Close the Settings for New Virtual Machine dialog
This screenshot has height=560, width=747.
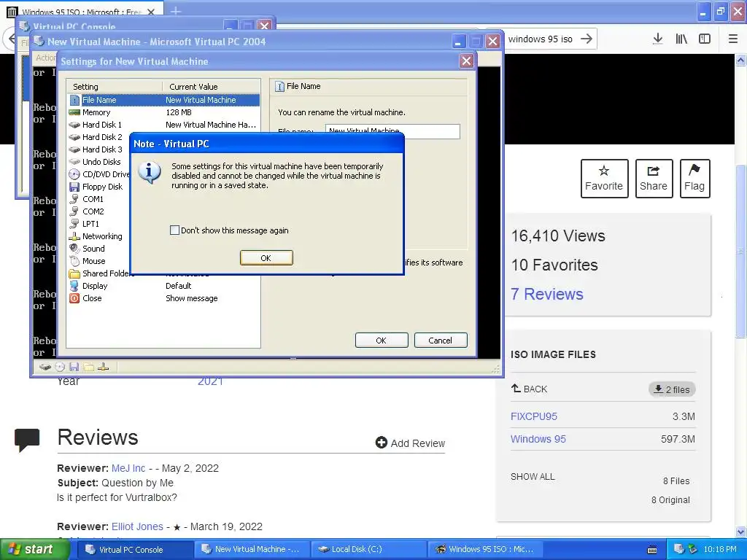pos(466,61)
